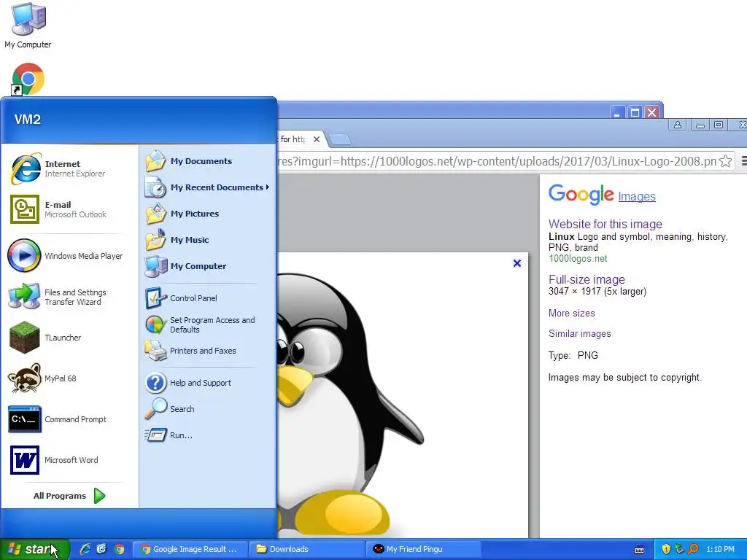Click the safely remove hardware tray icon
Image resolution: width=747 pixels, height=560 pixels.
coord(679,549)
